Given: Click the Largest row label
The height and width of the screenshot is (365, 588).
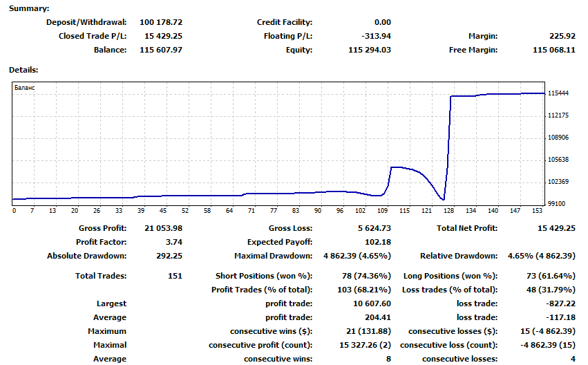Looking at the screenshot, I should click(x=111, y=303).
